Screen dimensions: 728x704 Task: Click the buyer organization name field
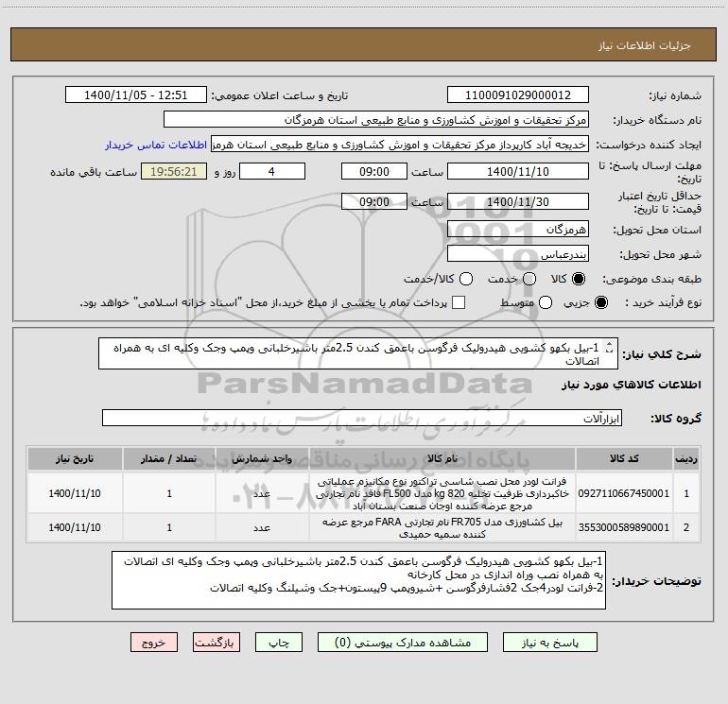click(x=376, y=120)
